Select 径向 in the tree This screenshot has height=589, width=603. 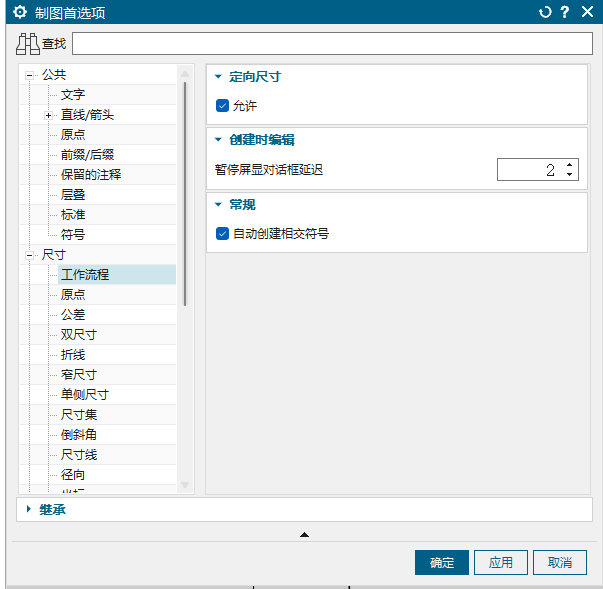tap(73, 474)
